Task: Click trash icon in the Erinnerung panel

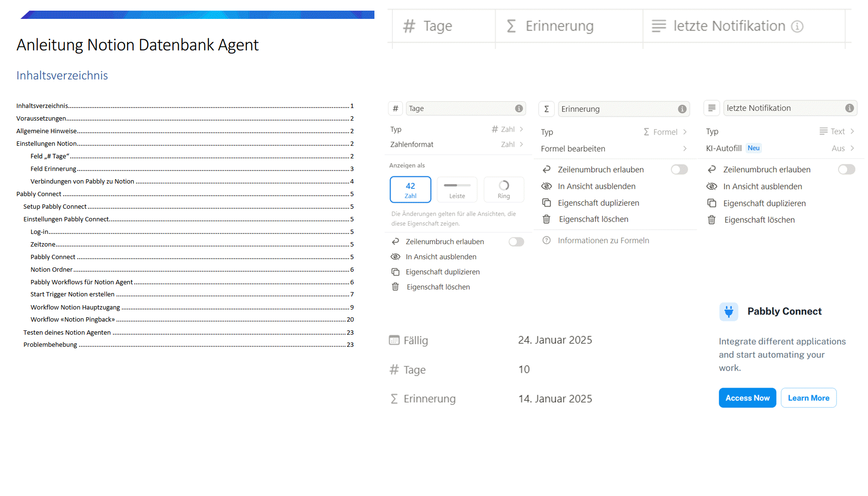Action: pyautogui.click(x=546, y=219)
